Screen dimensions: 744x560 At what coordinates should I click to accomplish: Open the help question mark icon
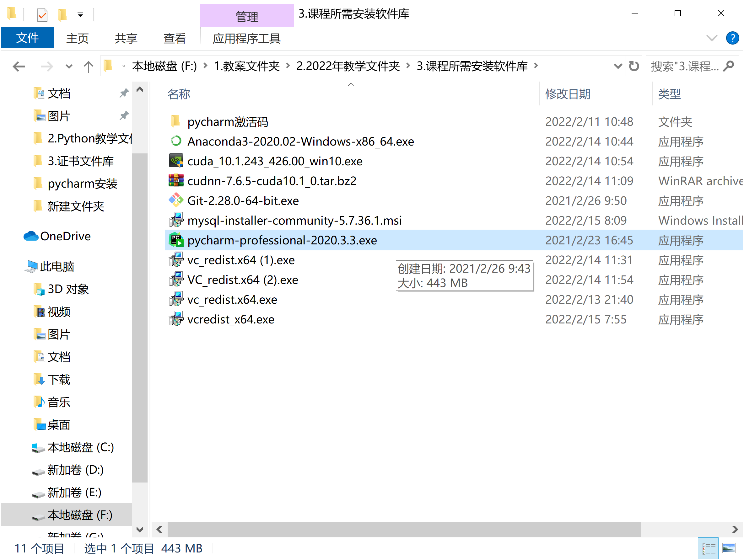coord(732,38)
